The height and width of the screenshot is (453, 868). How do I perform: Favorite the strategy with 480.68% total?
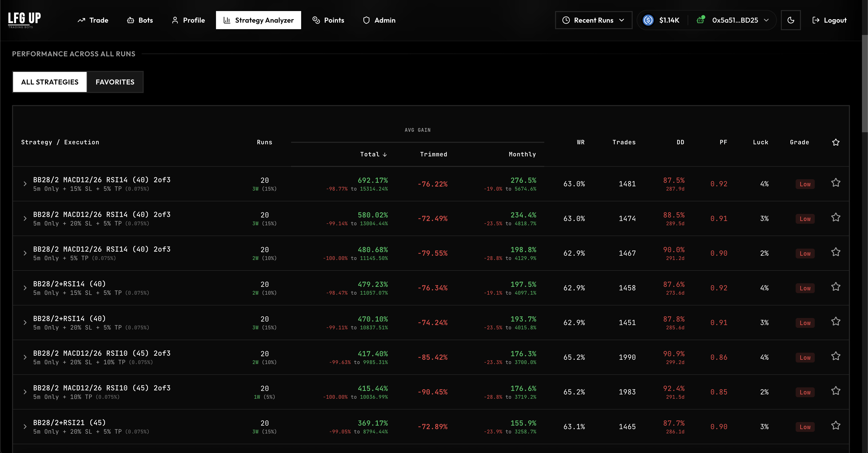click(836, 252)
